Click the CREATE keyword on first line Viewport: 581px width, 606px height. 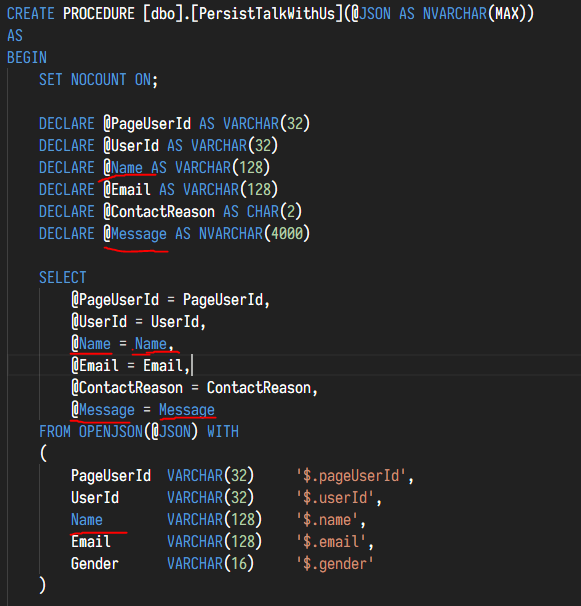(31, 14)
